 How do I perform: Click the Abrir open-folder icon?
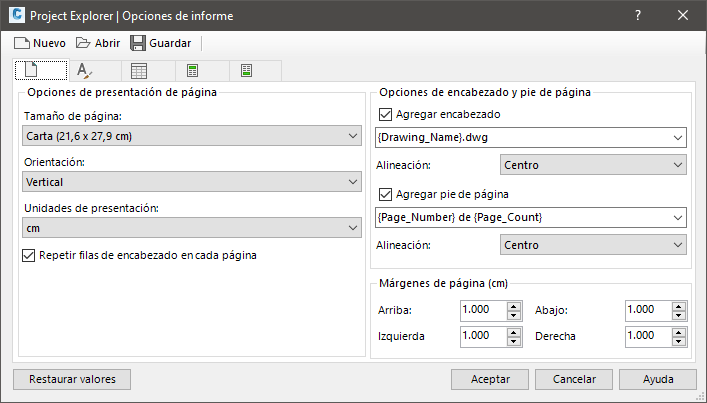[x=83, y=43]
